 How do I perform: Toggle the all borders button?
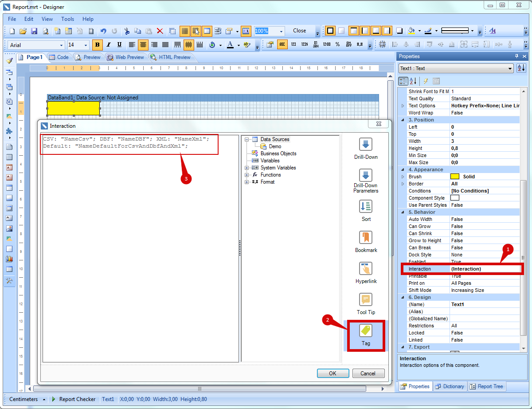(x=330, y=31)
